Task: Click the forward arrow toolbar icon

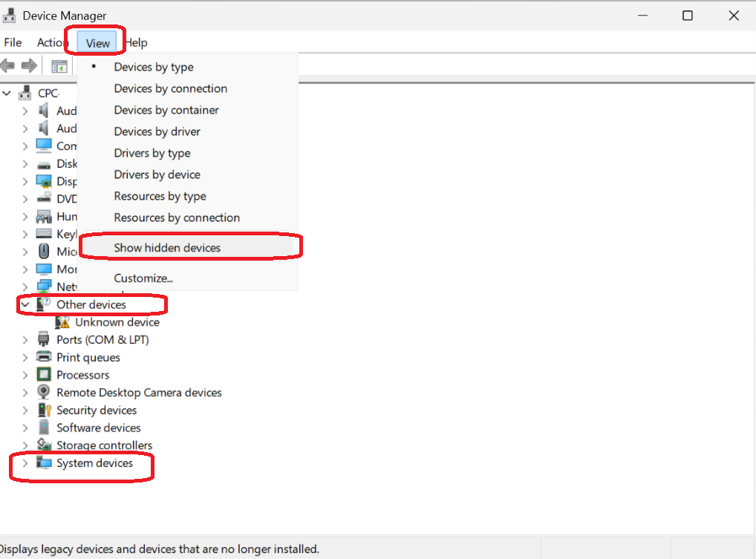Action: click(x=30, y=65)
